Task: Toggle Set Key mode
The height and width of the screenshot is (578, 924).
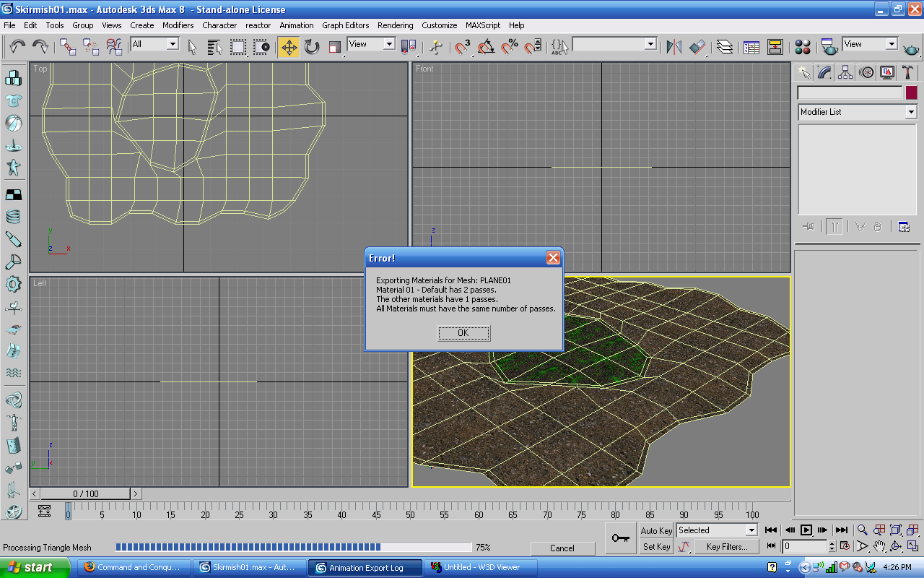Action: point(656,547)
